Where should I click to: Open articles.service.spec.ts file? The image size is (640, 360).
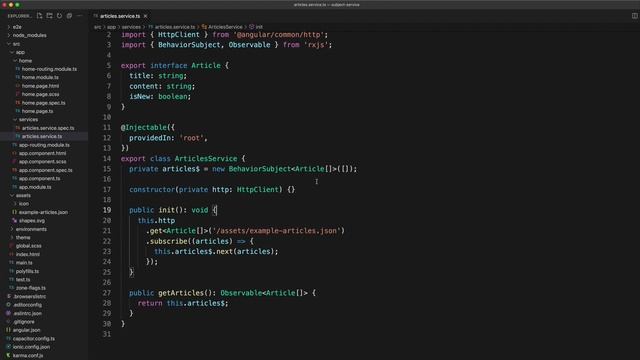click(x=48, y=128)
